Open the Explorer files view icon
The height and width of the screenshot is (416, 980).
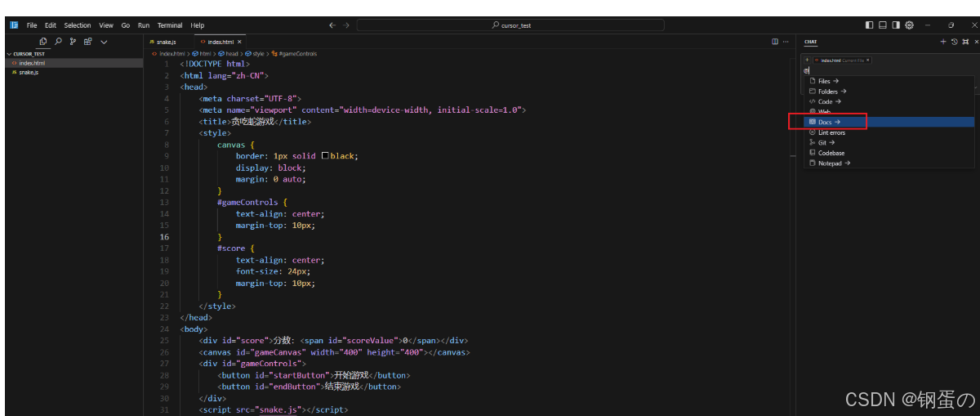[43, 42]
